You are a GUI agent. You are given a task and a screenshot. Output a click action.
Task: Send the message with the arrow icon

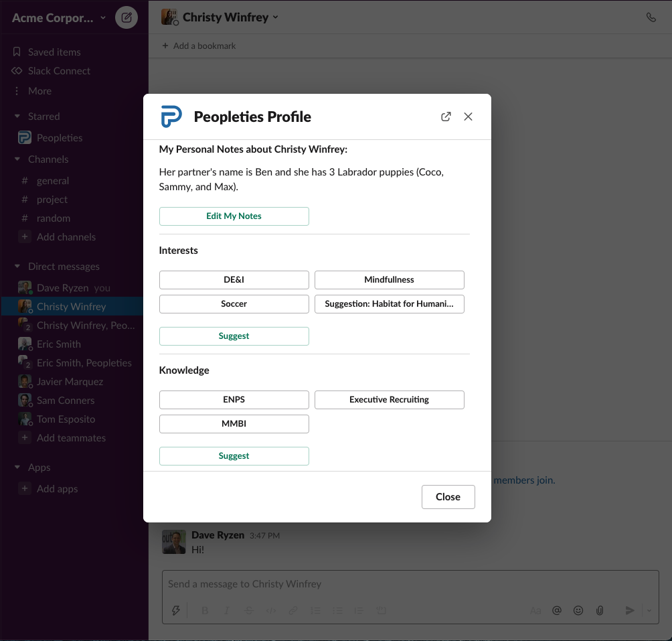pyautogui.click(x=630, y=610)
